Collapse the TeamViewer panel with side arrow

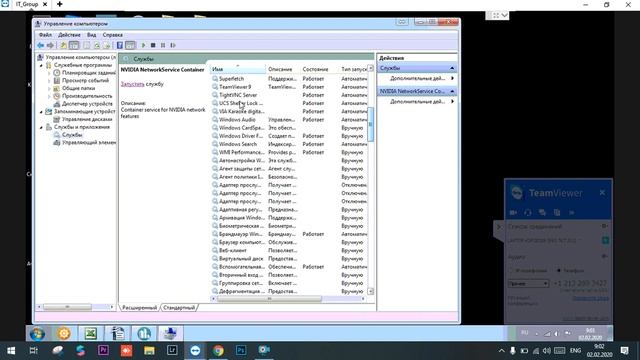pyautogui.click(x=498, y=227)
